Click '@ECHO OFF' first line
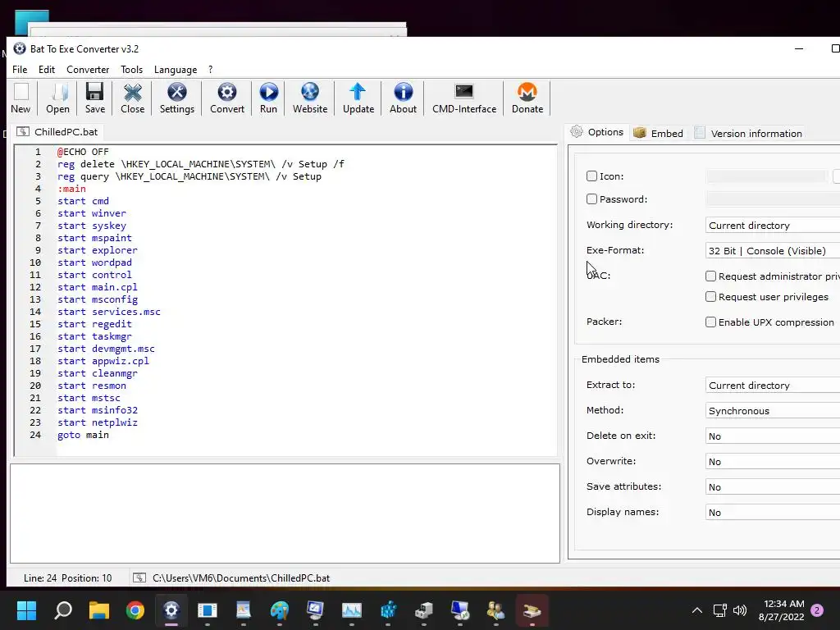 coord(83,152)
